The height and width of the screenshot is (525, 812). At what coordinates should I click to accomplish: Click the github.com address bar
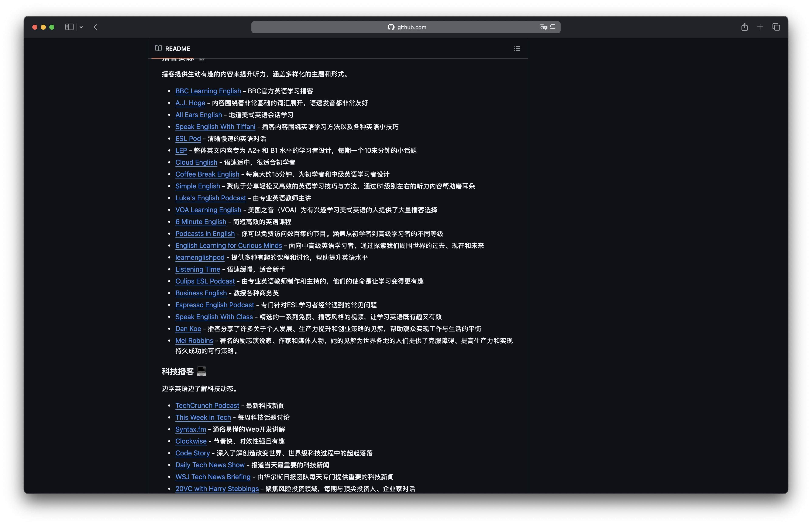[406, 27]
